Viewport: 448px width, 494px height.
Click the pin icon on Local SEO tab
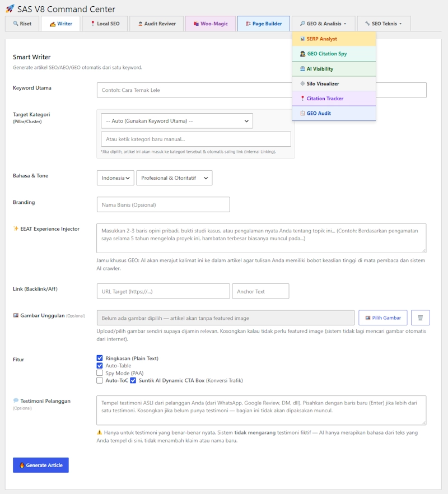[x=92, y=24]
